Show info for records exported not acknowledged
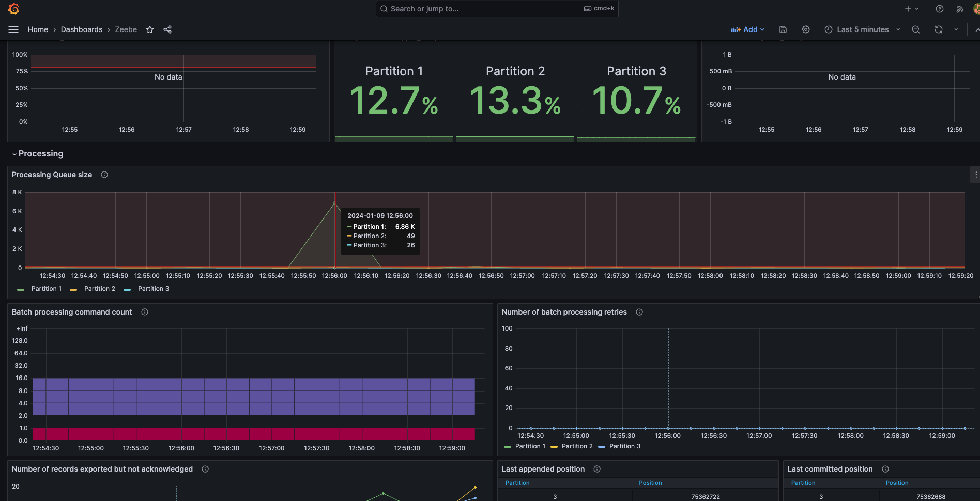This screenshot has width=980, height=501. pos(205,469)
